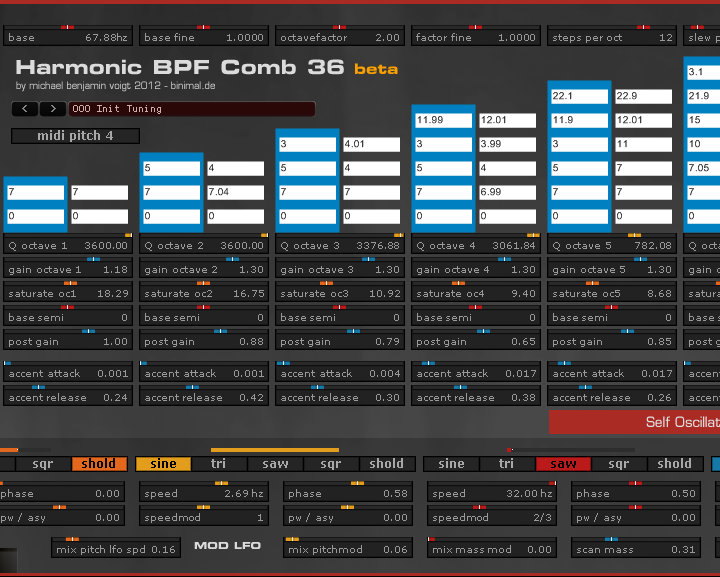
Task: Select sqr waveform right of red saw
Action: pyautogui.click(x=619, y=464)
